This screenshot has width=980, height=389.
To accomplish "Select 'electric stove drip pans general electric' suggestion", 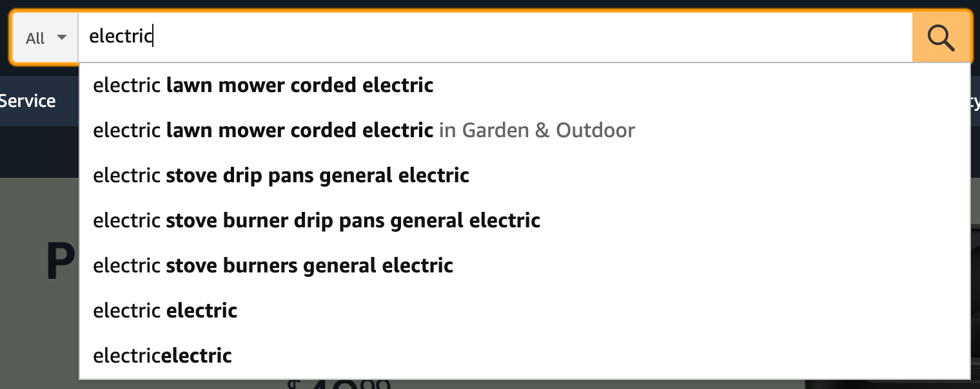I will [x=281, y=175].
